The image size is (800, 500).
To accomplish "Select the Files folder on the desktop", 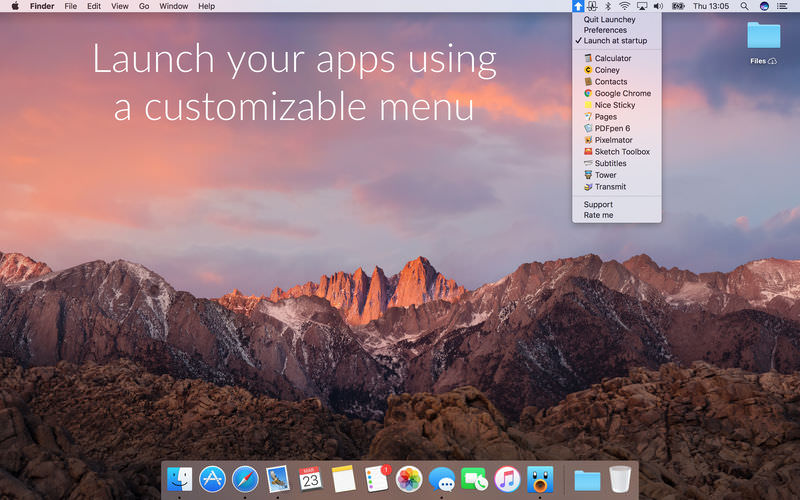I will tap(764, 36).
